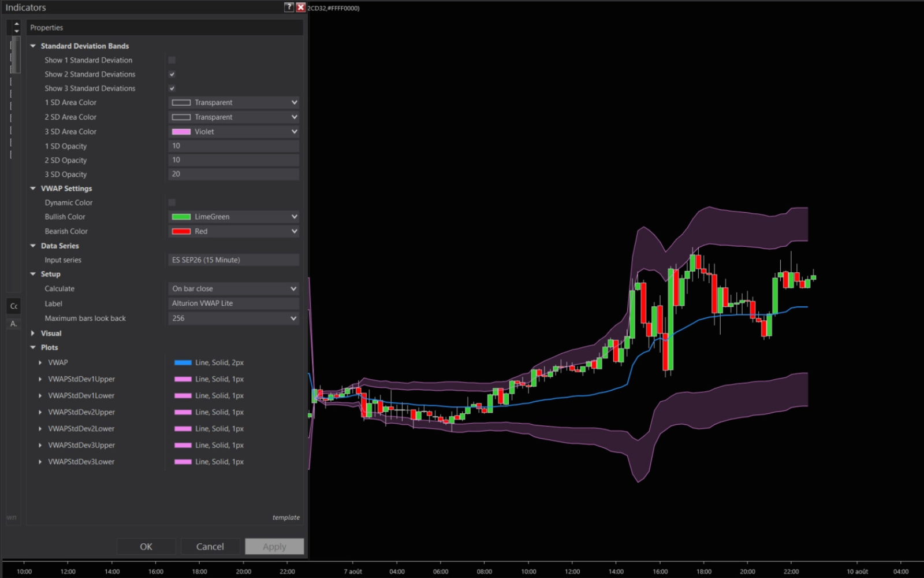Click the help question mark icon
This screenshot has width=924, height=578.
click(289, 7)
